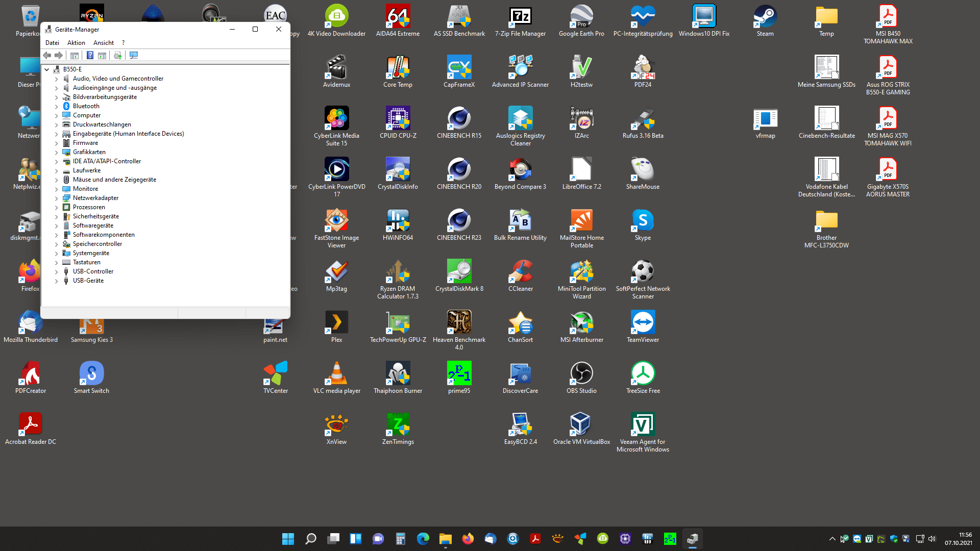
Task: Select the CrystalDiskMark 8 desktop icon
Action: pos(459,276)
